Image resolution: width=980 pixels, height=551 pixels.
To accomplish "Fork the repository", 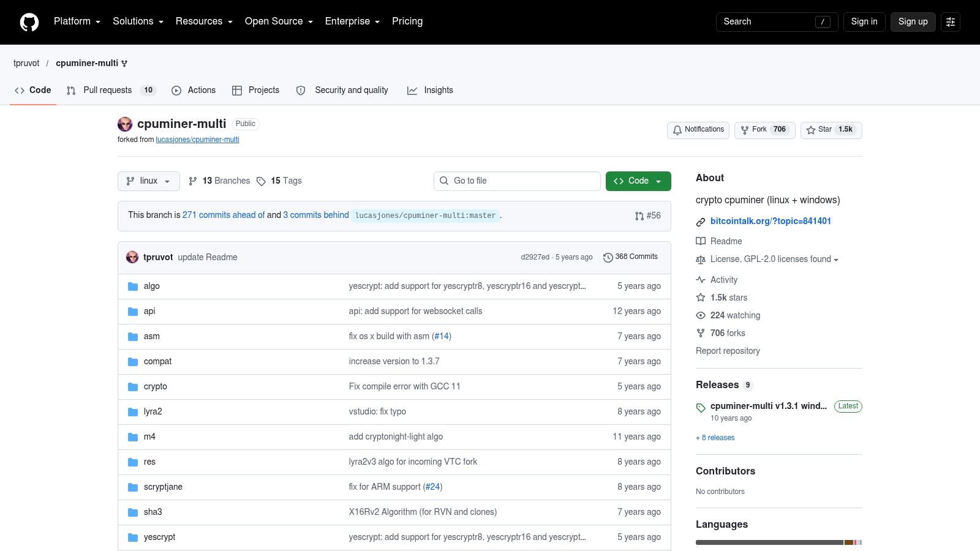I will point(765,130).
